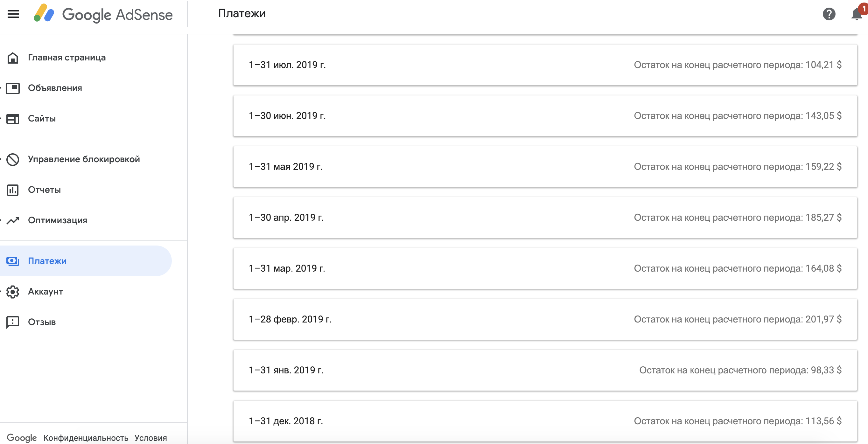Click the Отзыв feedback icon
The width and height of the screenshot is (868, 444).
(x=13, y=322)
